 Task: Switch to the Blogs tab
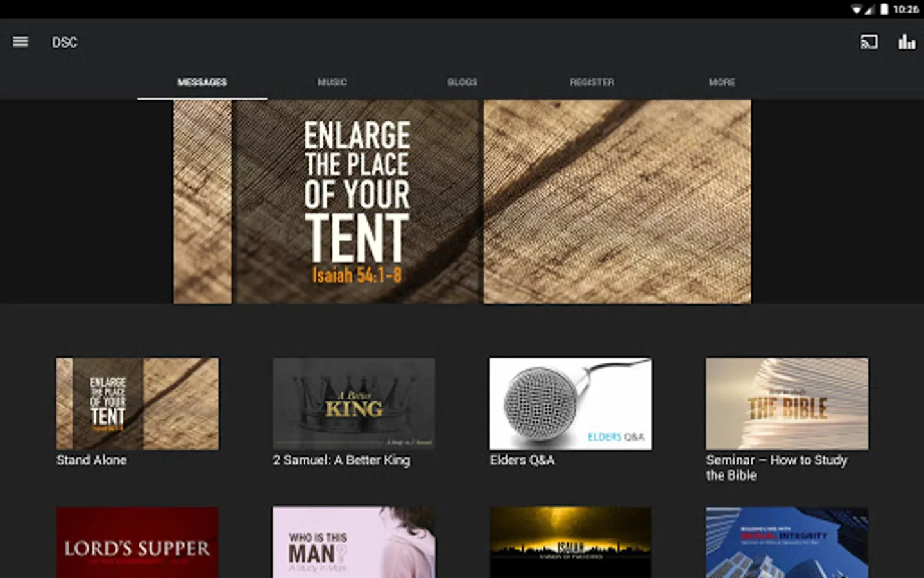tap(462, 82)
